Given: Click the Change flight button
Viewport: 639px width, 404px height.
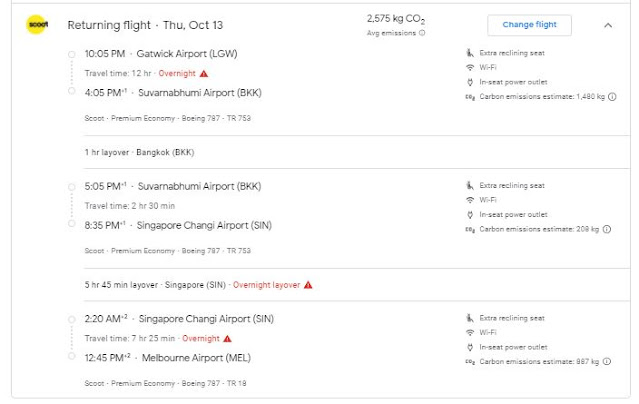Looking at the screenshot, I should pyautogui.click(x=529, y=25).
